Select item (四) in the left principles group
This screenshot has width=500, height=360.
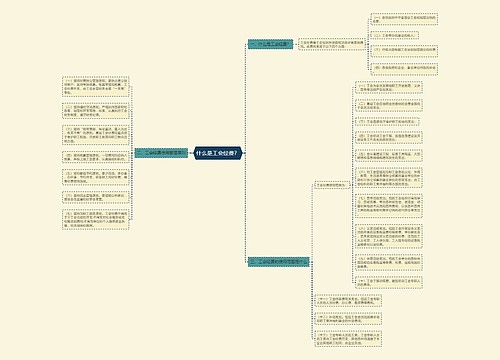click(x=96, y=157)
